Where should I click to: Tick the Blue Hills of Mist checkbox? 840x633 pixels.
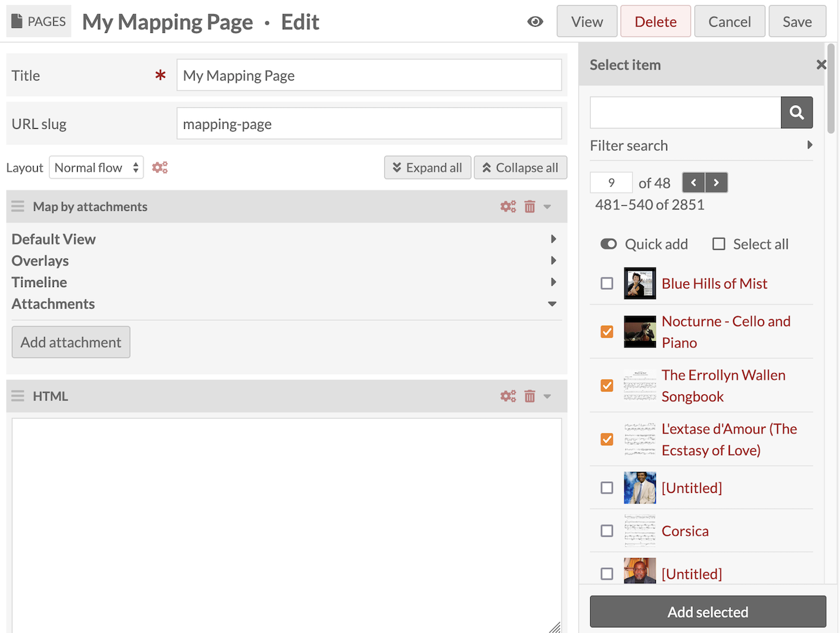607,283
